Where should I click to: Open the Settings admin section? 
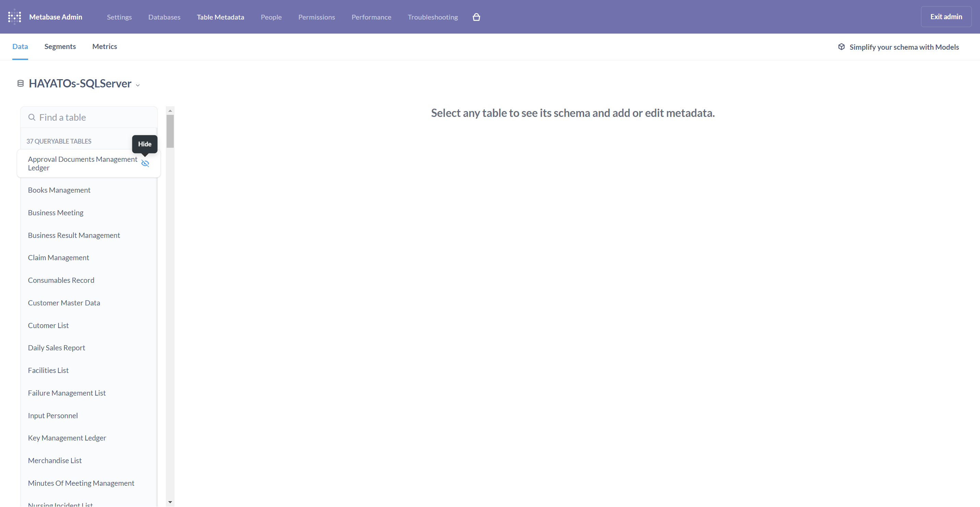pos(119,17)
